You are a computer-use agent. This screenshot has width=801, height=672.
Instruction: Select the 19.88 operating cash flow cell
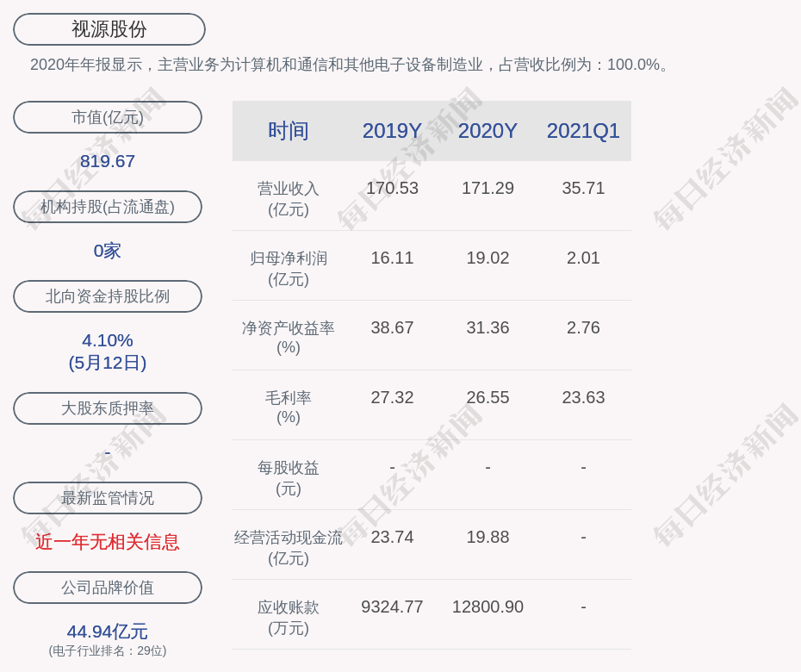[487, 537]
